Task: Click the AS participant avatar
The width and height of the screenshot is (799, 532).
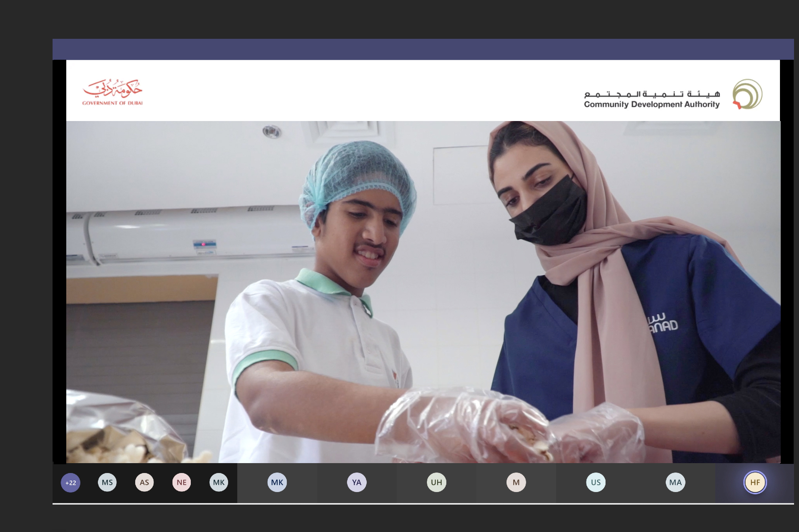Action: [144, 483]
